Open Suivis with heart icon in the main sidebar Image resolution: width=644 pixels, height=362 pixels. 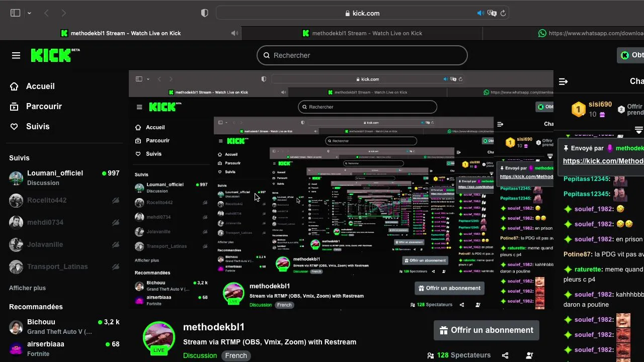(x=30, y=126)
